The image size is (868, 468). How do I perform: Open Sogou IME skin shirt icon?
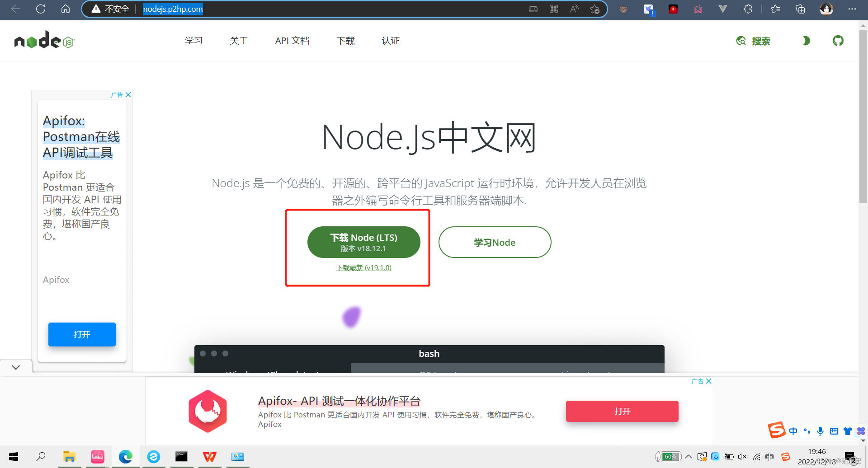848,431
